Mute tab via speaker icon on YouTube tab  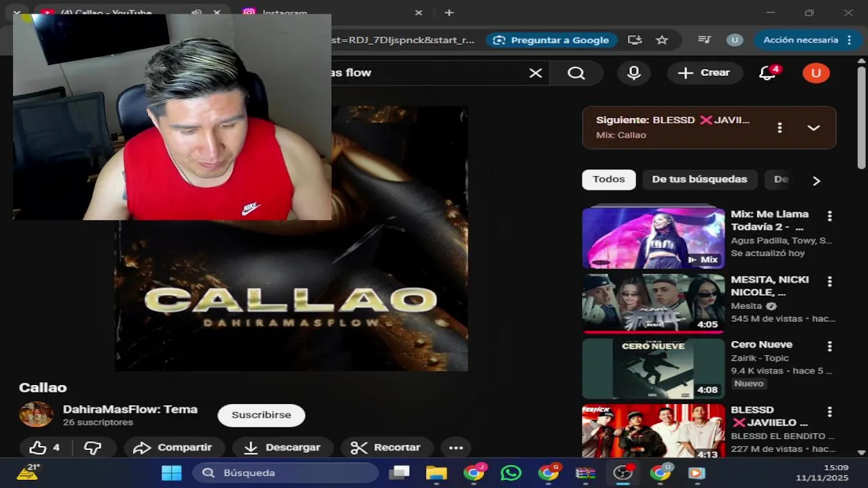(x=197, y=12)
